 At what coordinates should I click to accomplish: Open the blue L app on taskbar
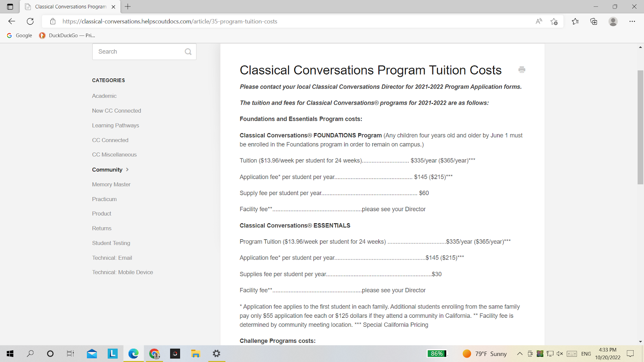(x=113, y=354)
